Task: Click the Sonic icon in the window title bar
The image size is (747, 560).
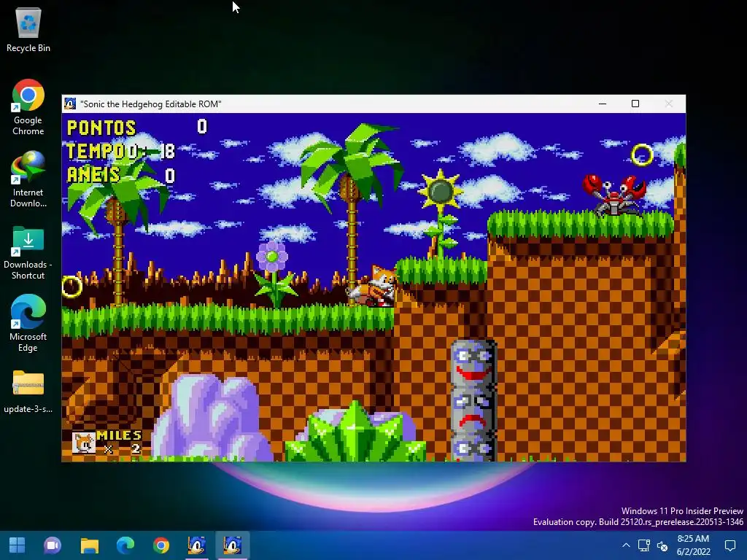Action: [70, 104]
